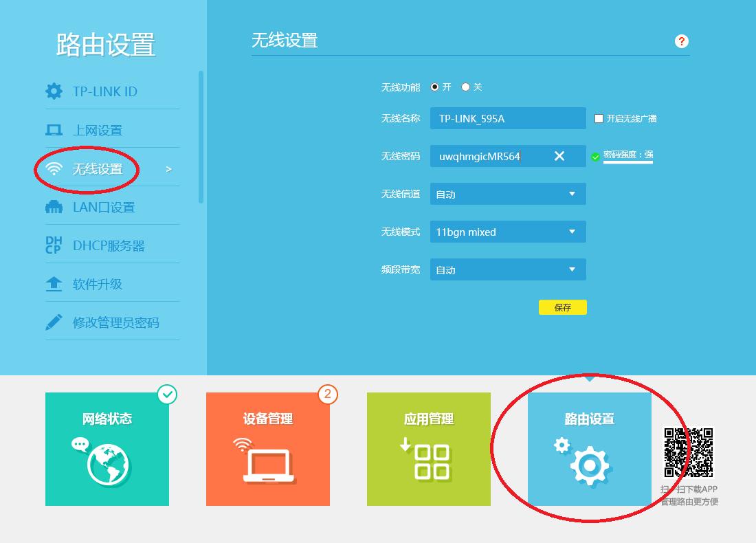
Task: Select the DHCP服务器 sidebar icon
Action: [54, 245]
